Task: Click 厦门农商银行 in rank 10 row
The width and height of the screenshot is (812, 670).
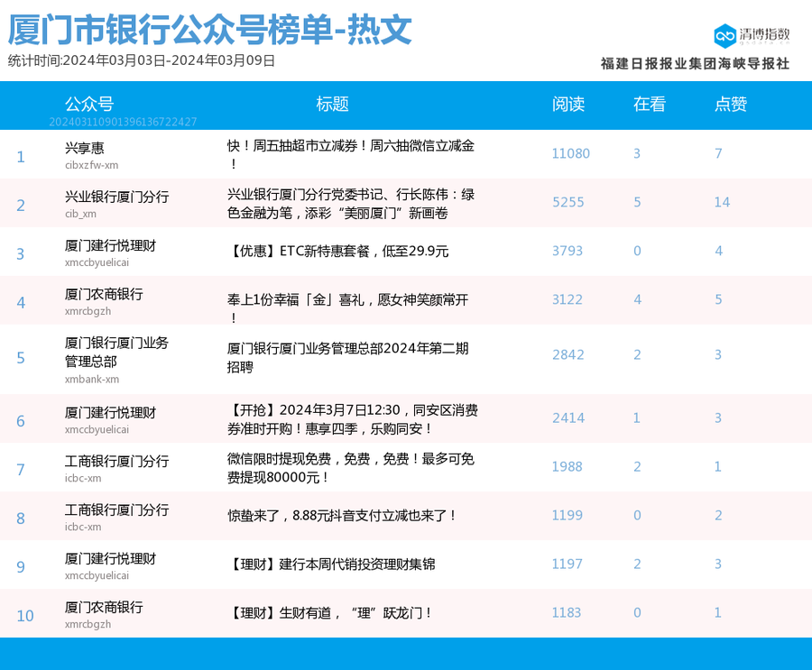Action: (104, 608)
